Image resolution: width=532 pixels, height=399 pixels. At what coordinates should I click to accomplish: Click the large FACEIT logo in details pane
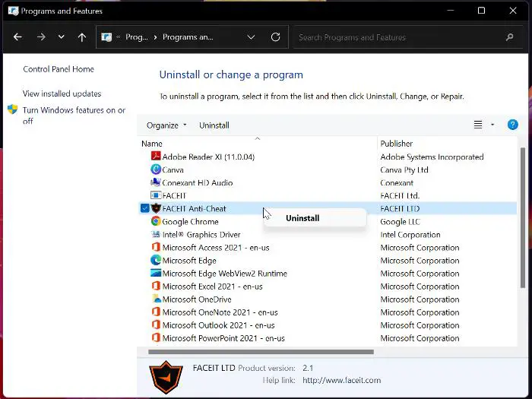[x=166, y=377]
